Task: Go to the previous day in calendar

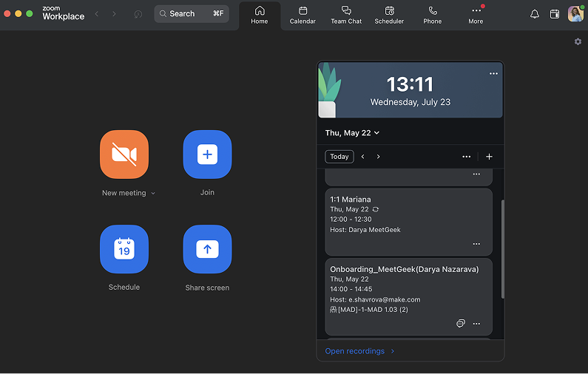Action: point(362,157)
